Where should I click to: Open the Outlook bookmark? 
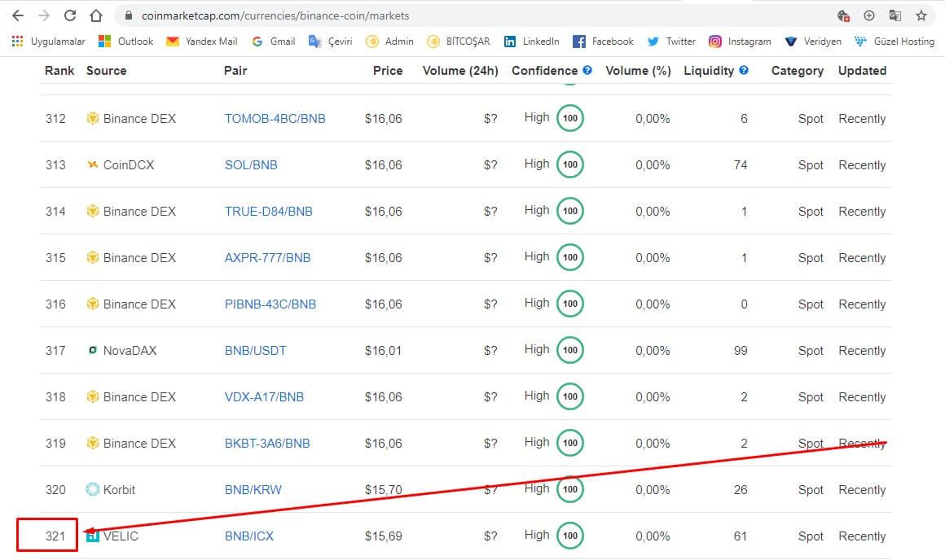point(125,41)
